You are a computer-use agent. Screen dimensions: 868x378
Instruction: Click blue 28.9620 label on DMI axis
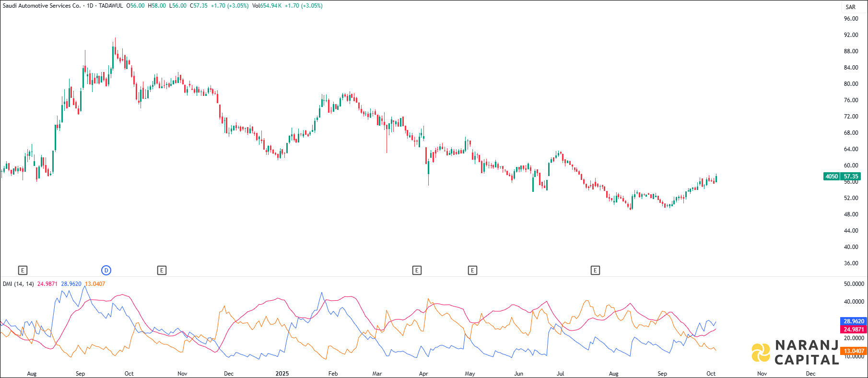[854, 321]
